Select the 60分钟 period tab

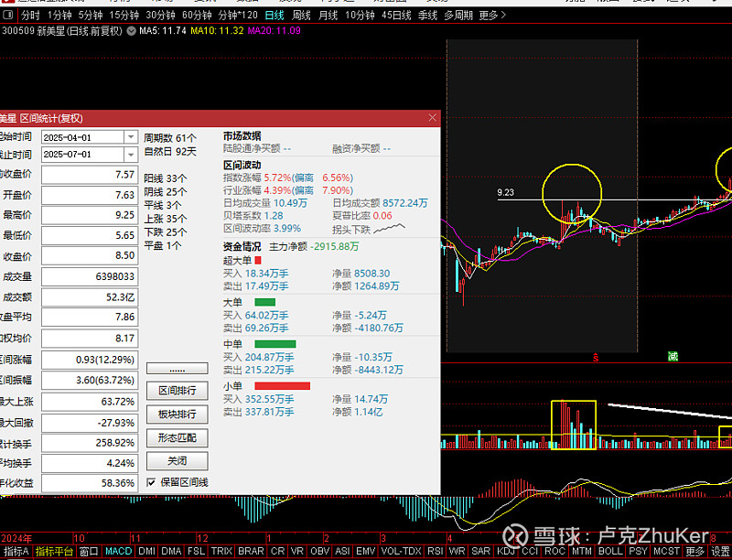click(197, 16)
